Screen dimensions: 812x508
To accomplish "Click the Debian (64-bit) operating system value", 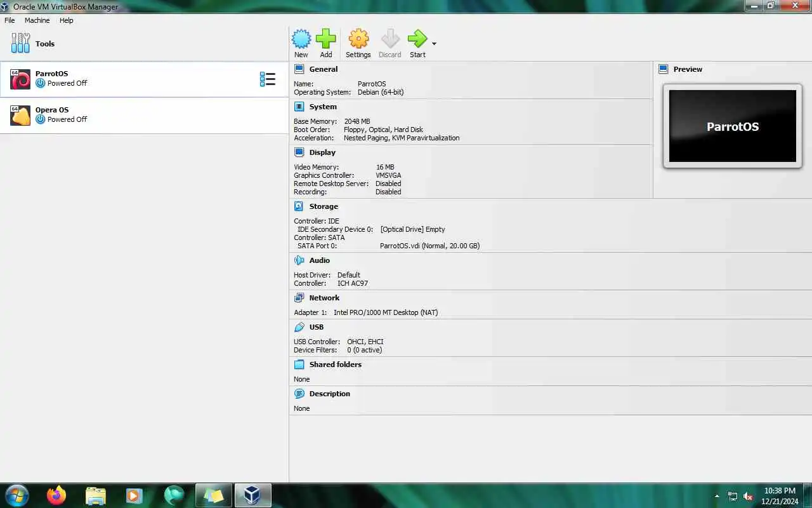I will (x=381, y=92).
